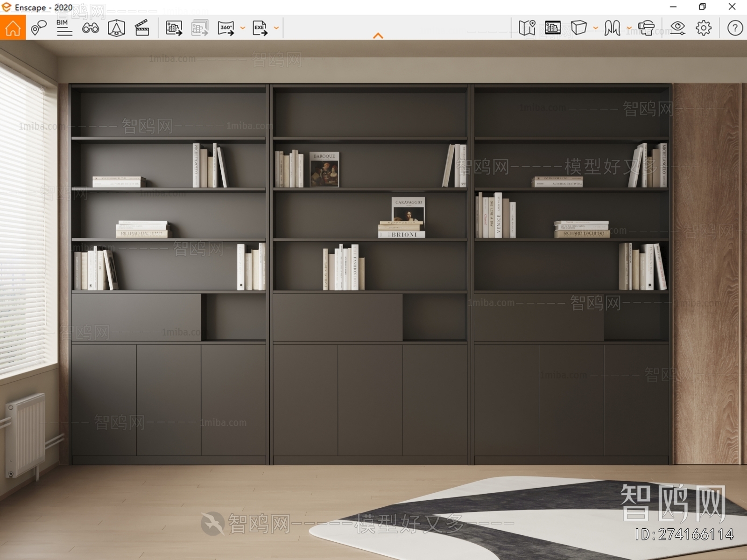This screenshot has height=560, width=747.
Task: Open Help via the question mark icon
Action: tap(735, 28)
